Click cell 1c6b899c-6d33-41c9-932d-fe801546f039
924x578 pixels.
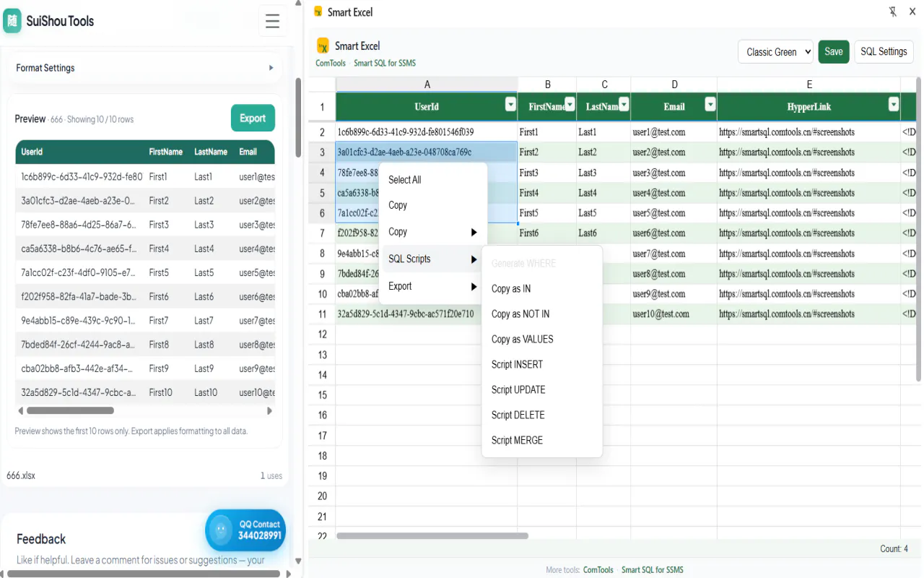pos(427,132)
